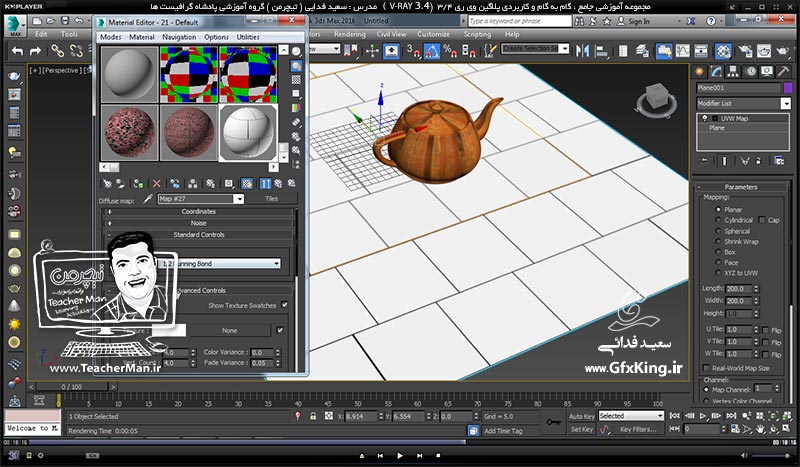Enable the U Tile Flip checkbox
The height and width of the screenshot is (467, 800).
[765, 330]
